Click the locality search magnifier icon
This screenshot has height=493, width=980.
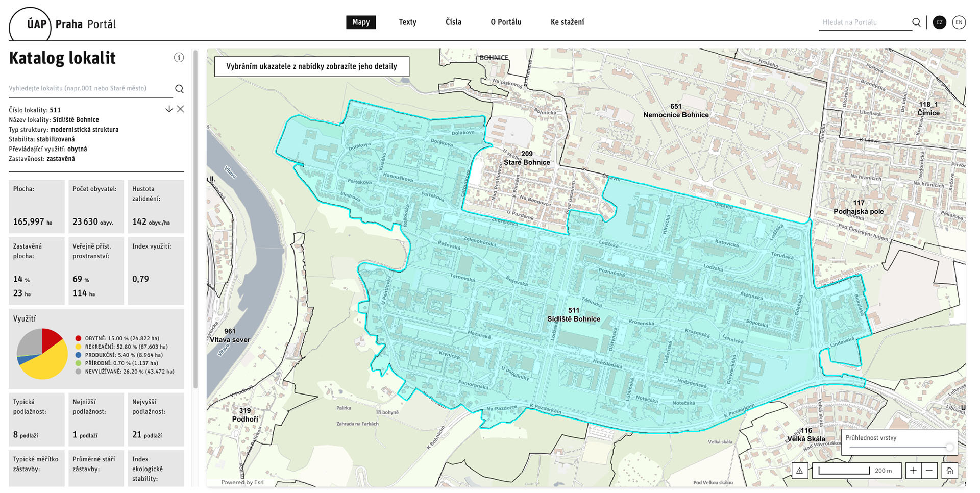coord(179,89)
